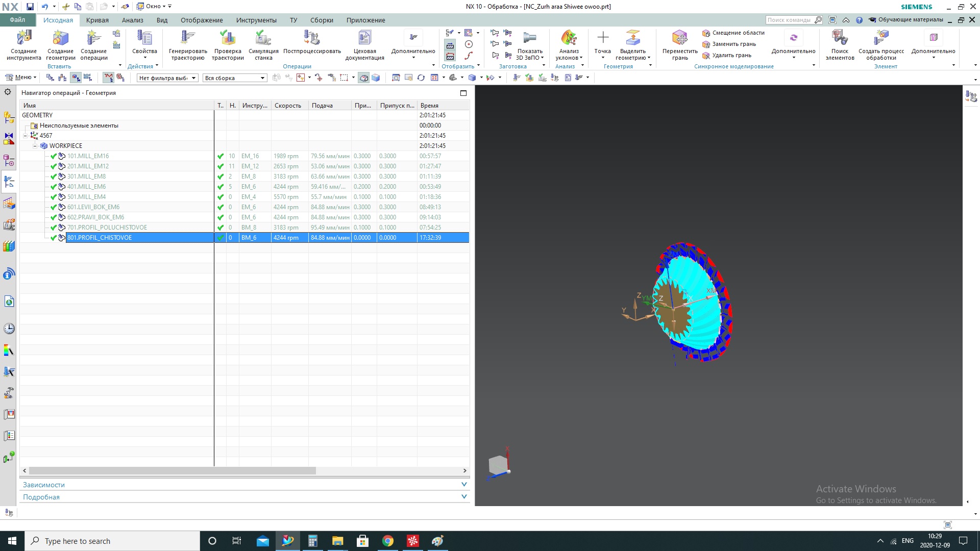The image size is (980, 551).
Task: Open the Файл menu
Action: tap(17, 20)
